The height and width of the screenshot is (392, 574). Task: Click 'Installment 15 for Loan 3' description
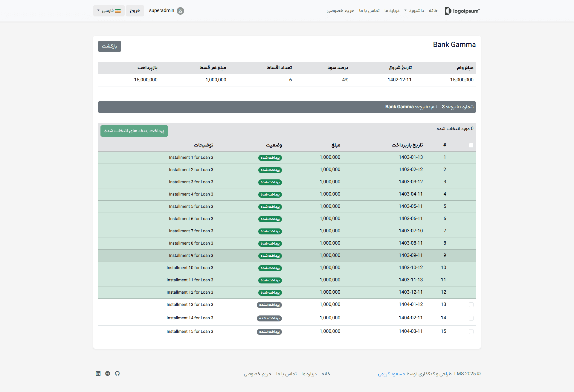(x=190, y=332)
